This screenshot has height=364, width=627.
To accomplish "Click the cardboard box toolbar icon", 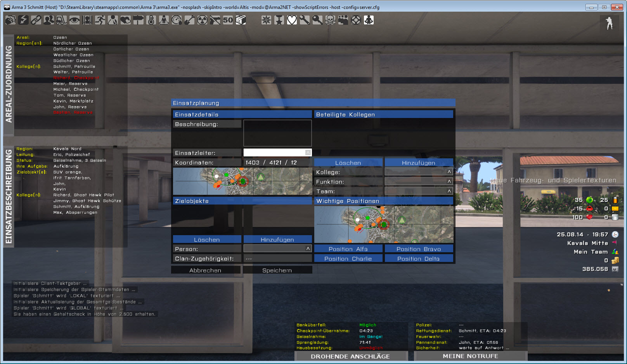I will pos(241,20).
